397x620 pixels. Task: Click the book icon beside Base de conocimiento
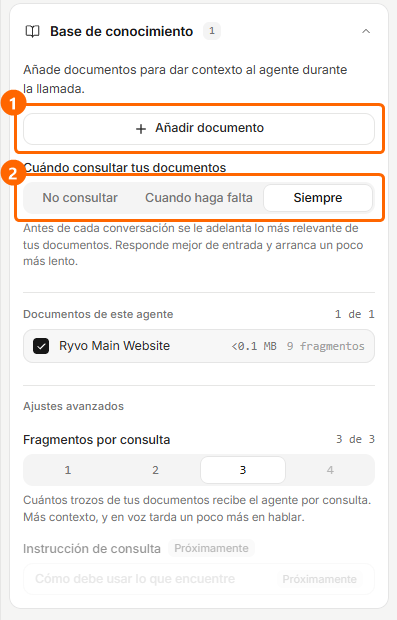click(32, 31)
